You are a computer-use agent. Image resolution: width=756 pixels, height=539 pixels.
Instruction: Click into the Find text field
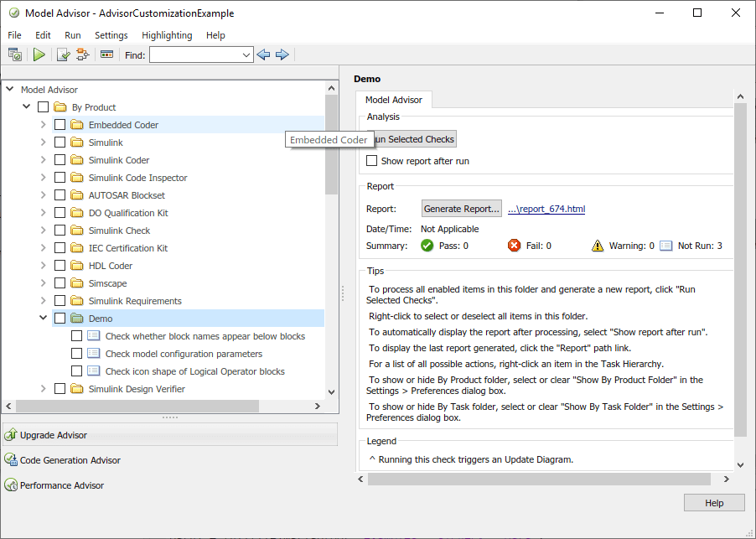tap(194, 55)
